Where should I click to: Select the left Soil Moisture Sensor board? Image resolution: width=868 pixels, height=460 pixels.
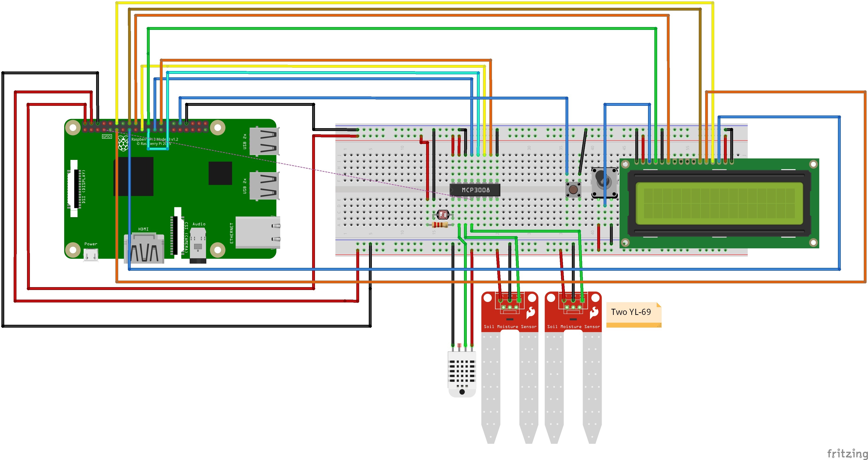[510, 368]
